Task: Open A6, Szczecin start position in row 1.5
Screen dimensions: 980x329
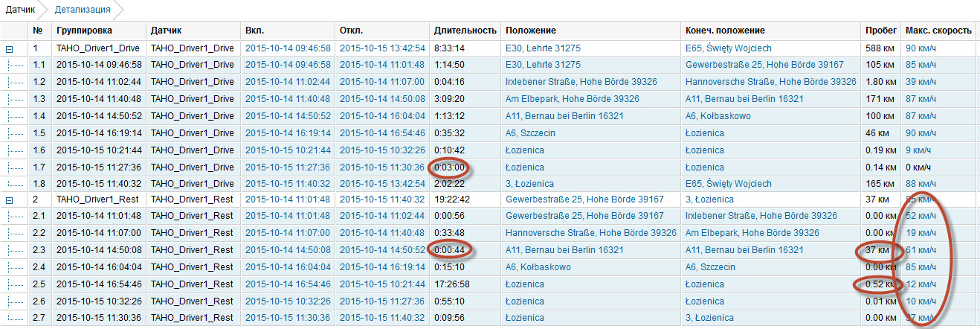Action: [530, 132]
